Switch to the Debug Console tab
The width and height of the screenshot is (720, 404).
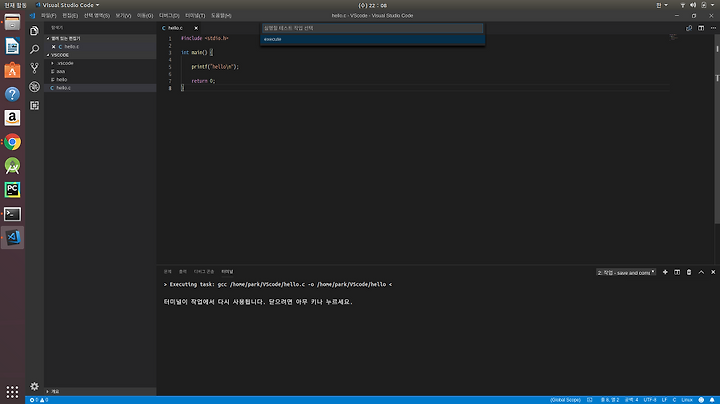click(x=204, y=272)
